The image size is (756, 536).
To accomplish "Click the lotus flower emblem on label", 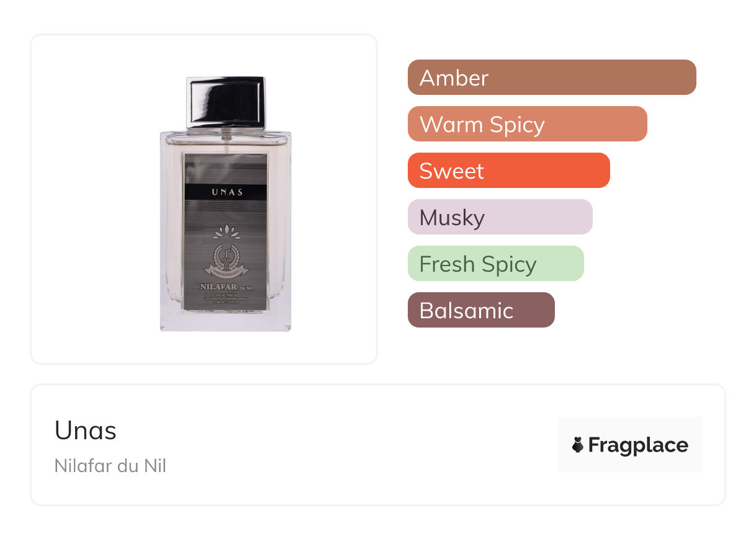I will 227,232.
